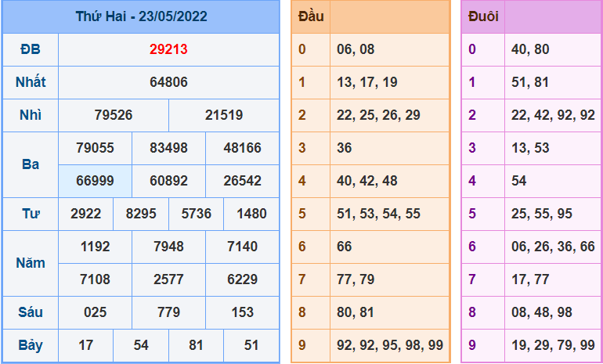Image resolution: width=603 pixels, height=364 pixels.
Task: Click fifth prize number 7948
Action: (168, 247)
